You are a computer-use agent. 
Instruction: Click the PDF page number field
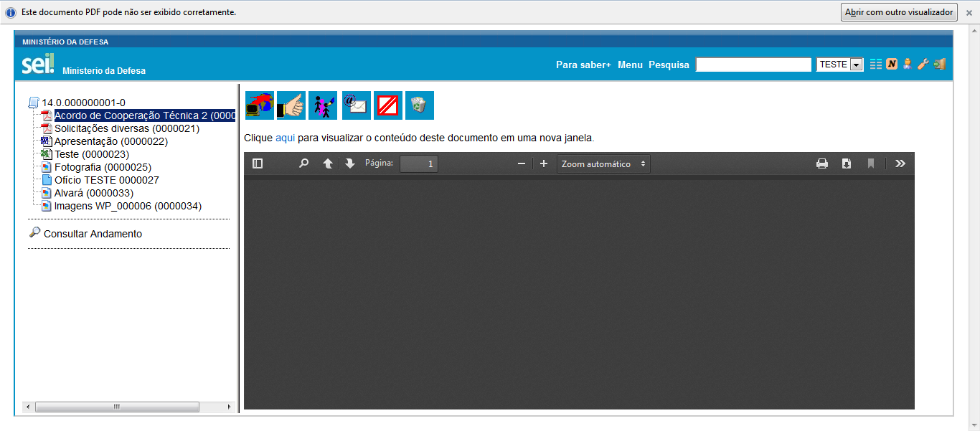pyautogui.click(x=419, y=164)
